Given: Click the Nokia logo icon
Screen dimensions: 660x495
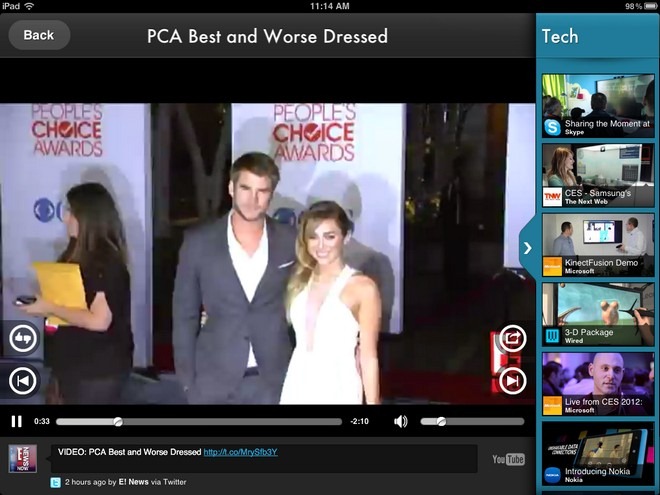Looking at the screenshot, I should click(x=552, y=475).
